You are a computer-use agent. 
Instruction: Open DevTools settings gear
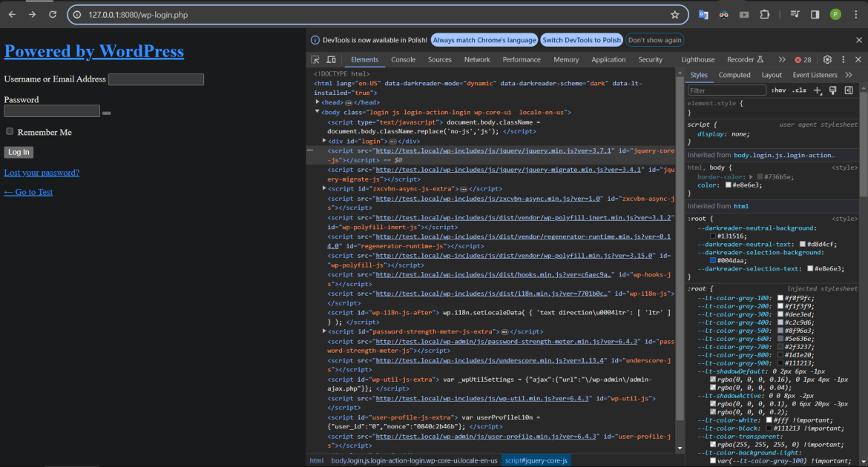[827, 59]
